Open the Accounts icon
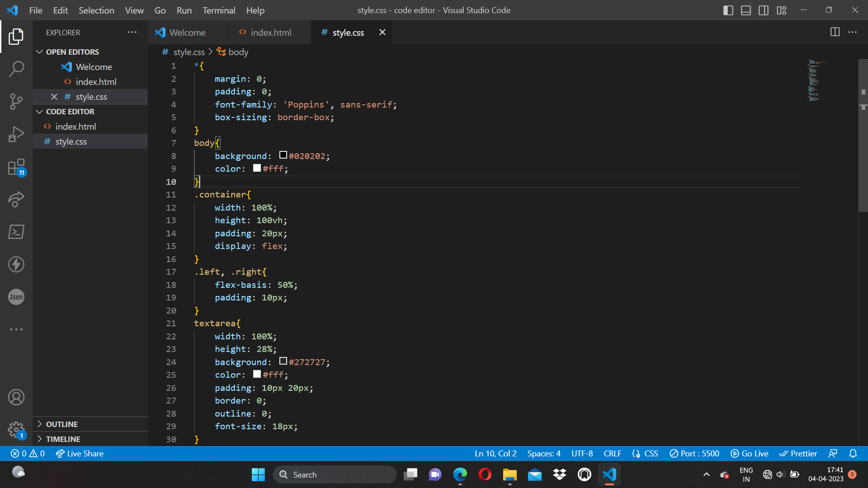 [x=16, y=397]
